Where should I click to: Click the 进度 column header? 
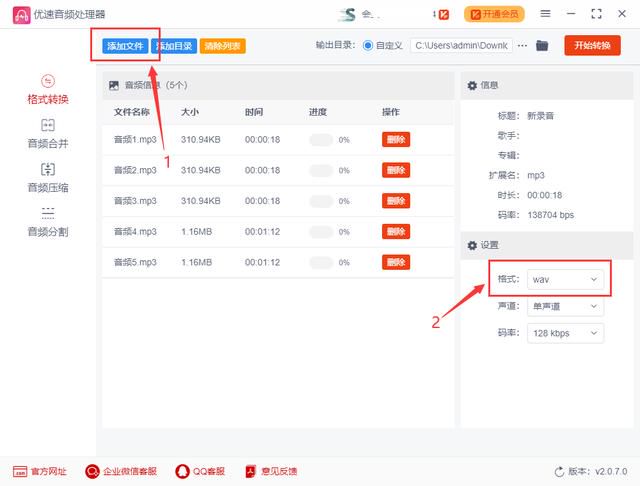click(x=318, y=112)
